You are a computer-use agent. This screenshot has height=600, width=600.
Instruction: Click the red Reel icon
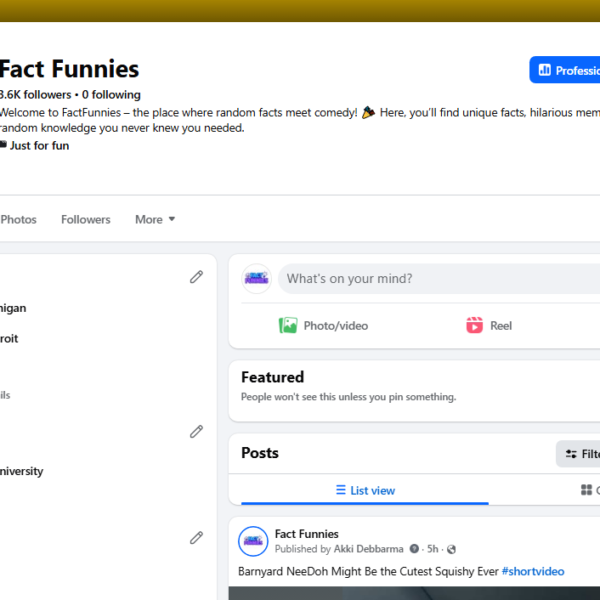474,326
